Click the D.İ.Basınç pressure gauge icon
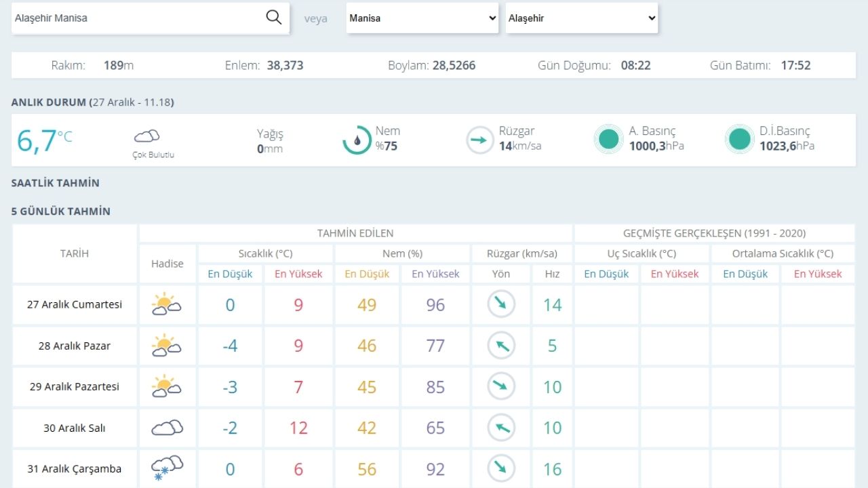868x488 pixels. pyautogui.click(x=738, y=140)
